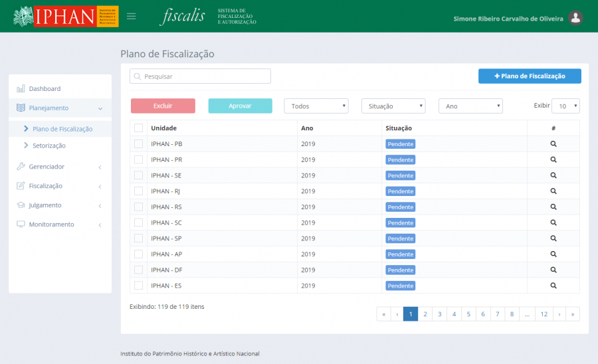View details magnifier for IPHAN - PB
Screen dimensions: 598x364
[553, 143]
